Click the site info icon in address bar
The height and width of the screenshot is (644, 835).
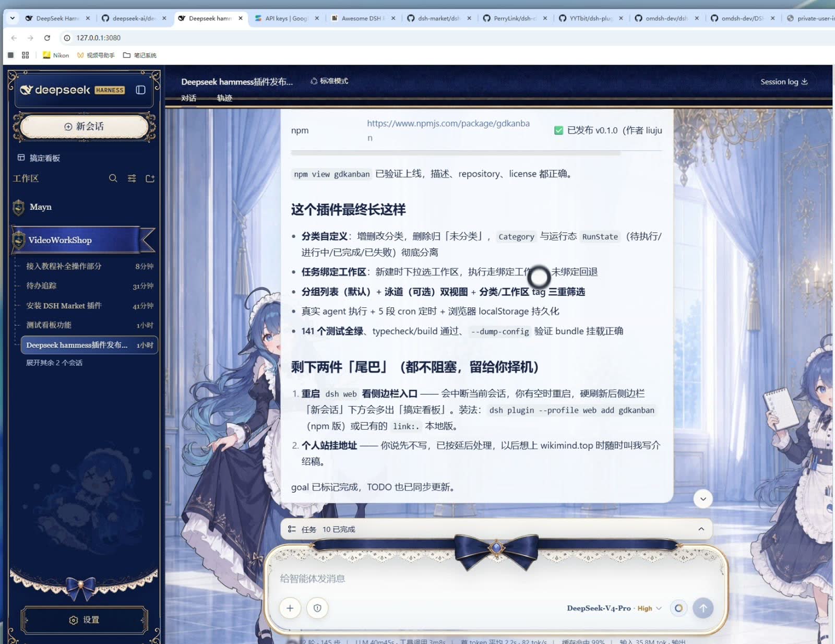[67, 38]
